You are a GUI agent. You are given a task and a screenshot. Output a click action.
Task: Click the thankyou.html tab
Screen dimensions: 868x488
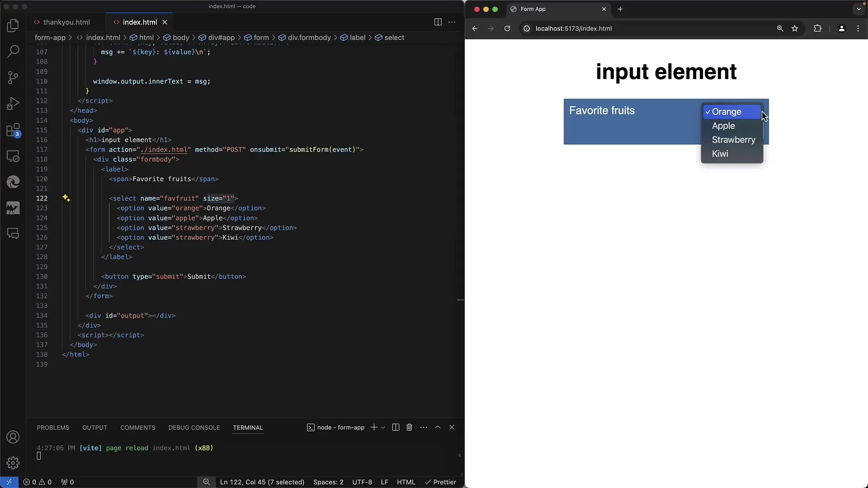pos(66,22)
